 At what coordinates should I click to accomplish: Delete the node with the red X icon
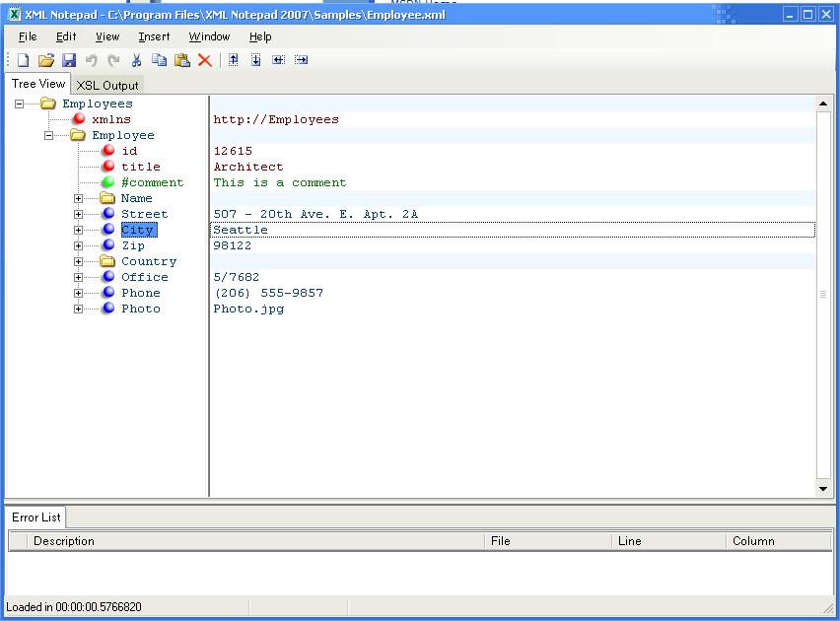pyautogui.click(x=205, y=60)
